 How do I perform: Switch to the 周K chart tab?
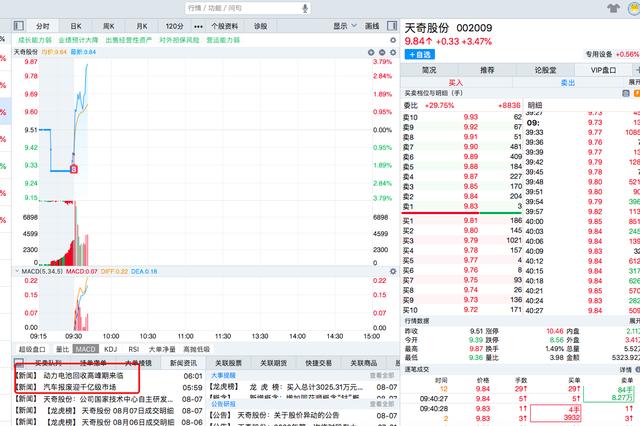[x=109, y=26]
